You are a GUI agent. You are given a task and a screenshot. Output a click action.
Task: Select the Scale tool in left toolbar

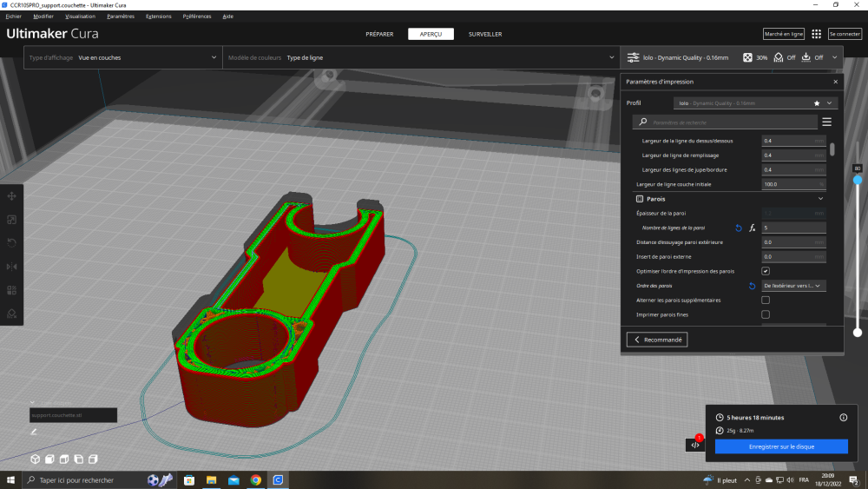(x=12, y=220)
